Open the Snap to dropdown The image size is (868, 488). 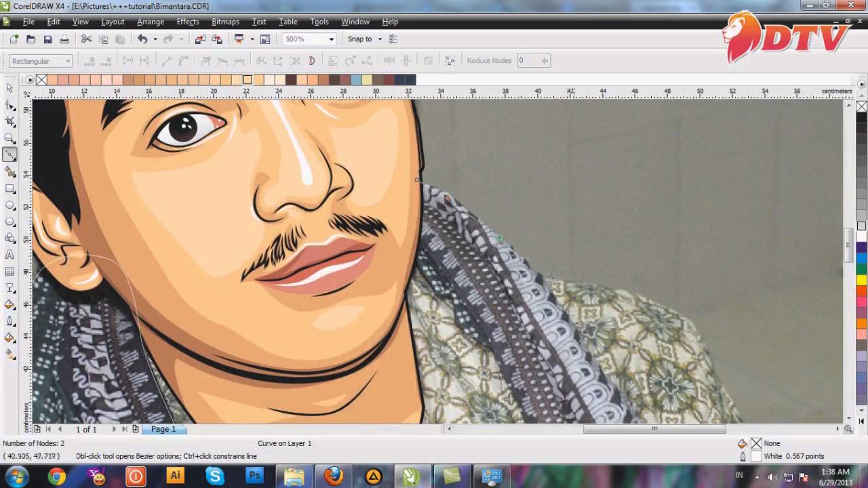pyautogui.click(x=380, y=39)
